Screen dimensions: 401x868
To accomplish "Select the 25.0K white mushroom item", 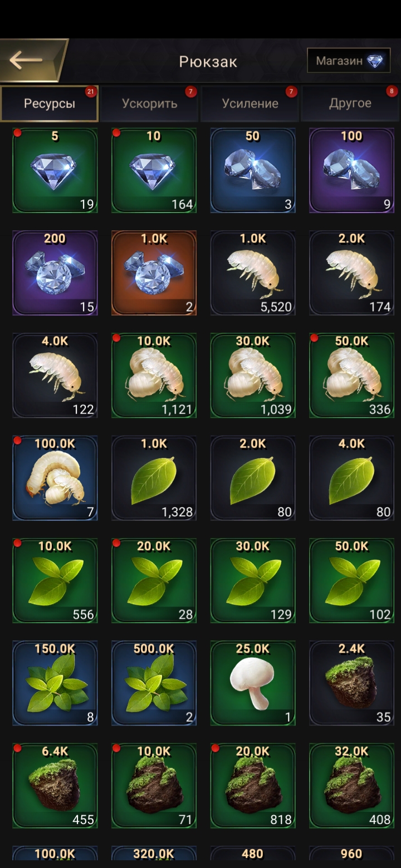I will [253, 683].
